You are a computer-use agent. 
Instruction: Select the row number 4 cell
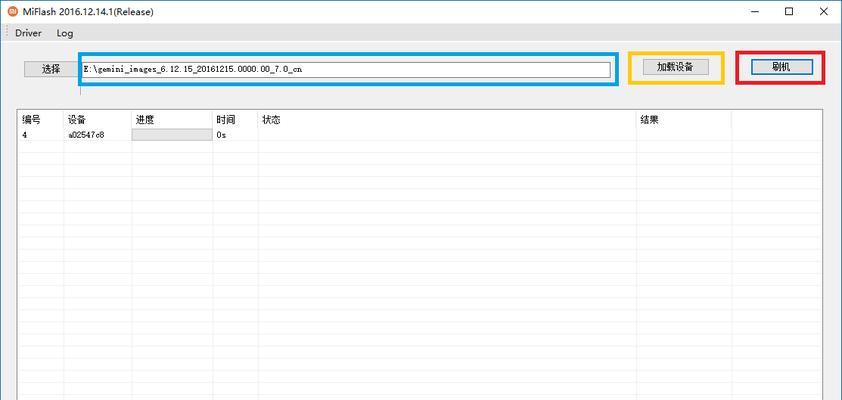pyautogui.click(x=25, y=135)
